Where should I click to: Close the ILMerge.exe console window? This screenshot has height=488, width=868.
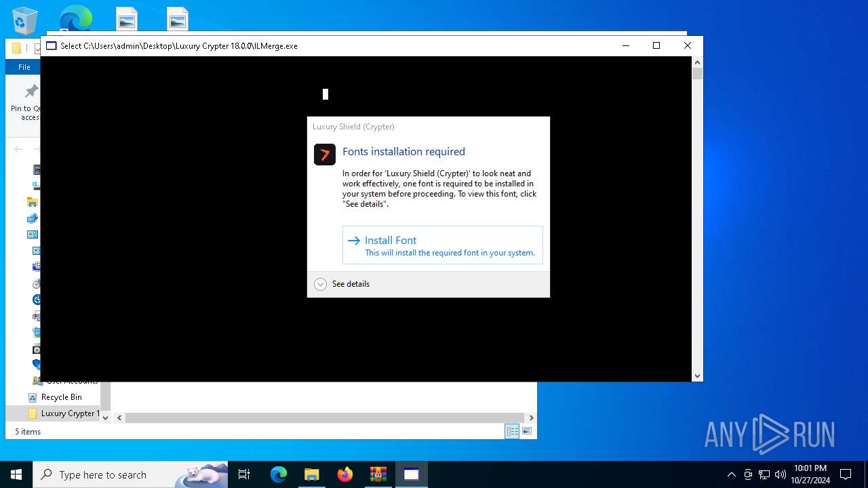(x=687, y=45)
